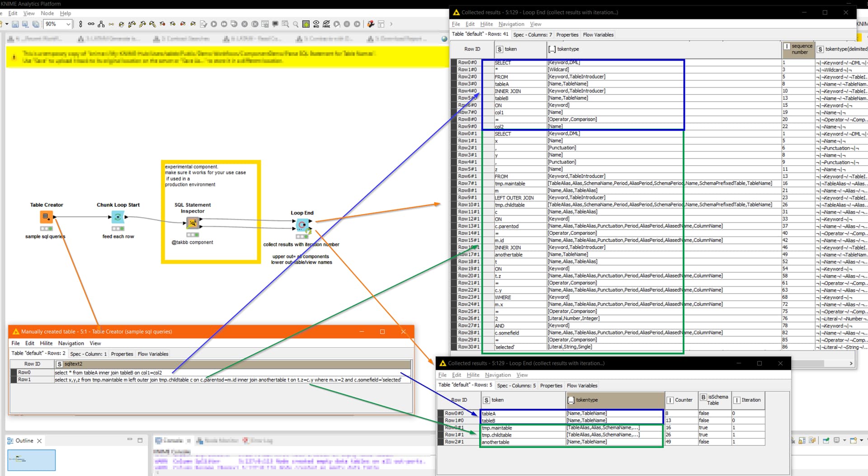Click the Save As toolbar icon
The height and width of the screenshot is (476, 868).
pyautogui.click(x=25, y=24)
